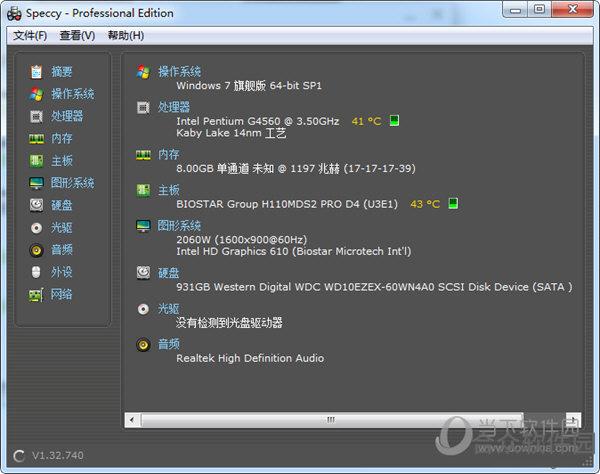This screenshot has height=474, width=600.
Task: Click the 931GB Western Digital disk text
Action: click(374, 287)
